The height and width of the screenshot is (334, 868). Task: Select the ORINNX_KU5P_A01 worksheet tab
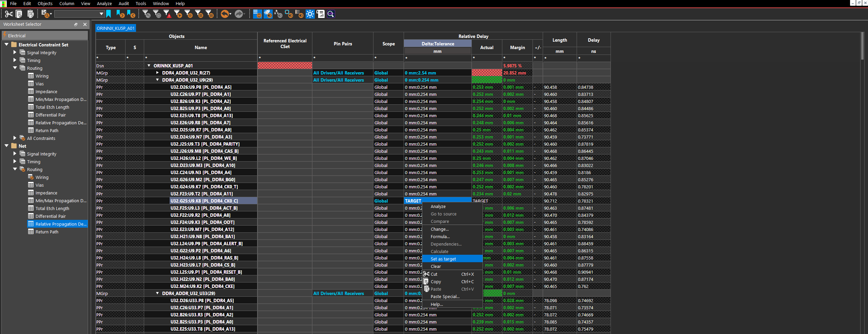[116, 28]
